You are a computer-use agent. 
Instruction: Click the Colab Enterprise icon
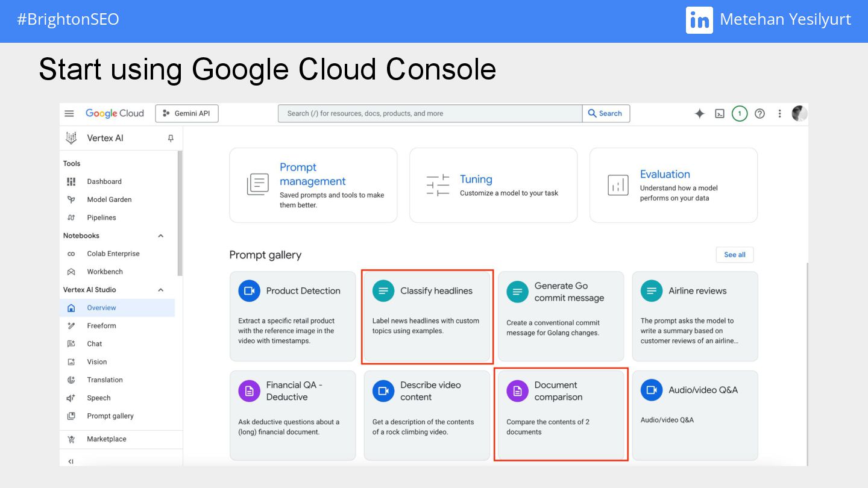coord(71,254)
